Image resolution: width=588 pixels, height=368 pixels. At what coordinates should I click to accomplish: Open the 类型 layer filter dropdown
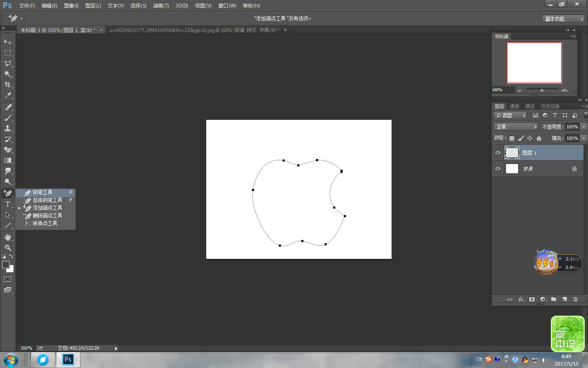[x=510, y=115]
